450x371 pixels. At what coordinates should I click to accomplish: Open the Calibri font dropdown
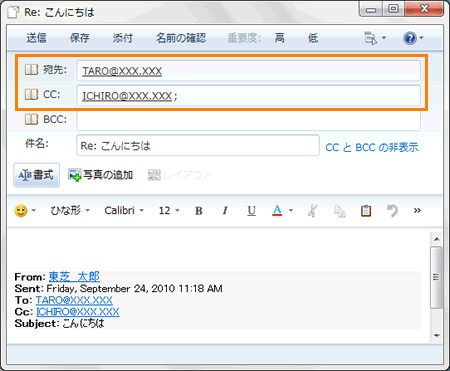point(124,210)
